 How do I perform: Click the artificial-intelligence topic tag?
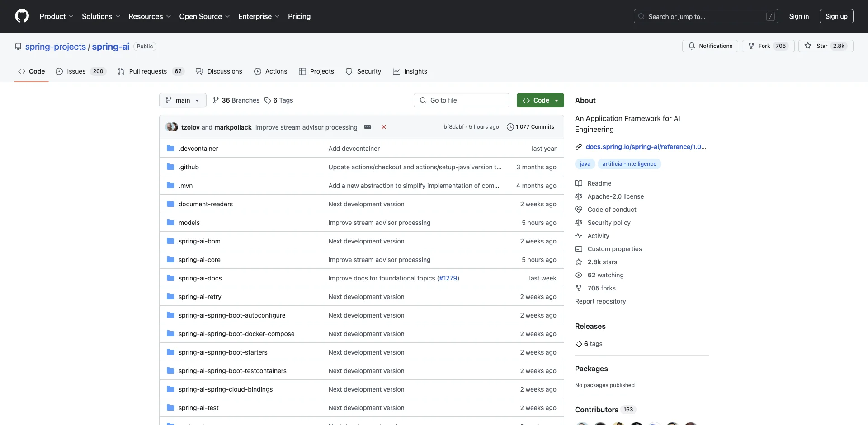629,164
